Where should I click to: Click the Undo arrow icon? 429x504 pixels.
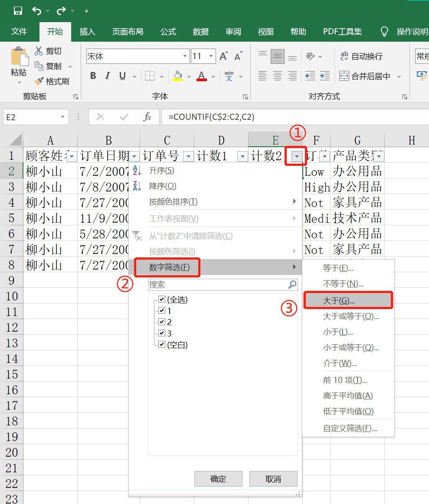(x=36, y=11)
